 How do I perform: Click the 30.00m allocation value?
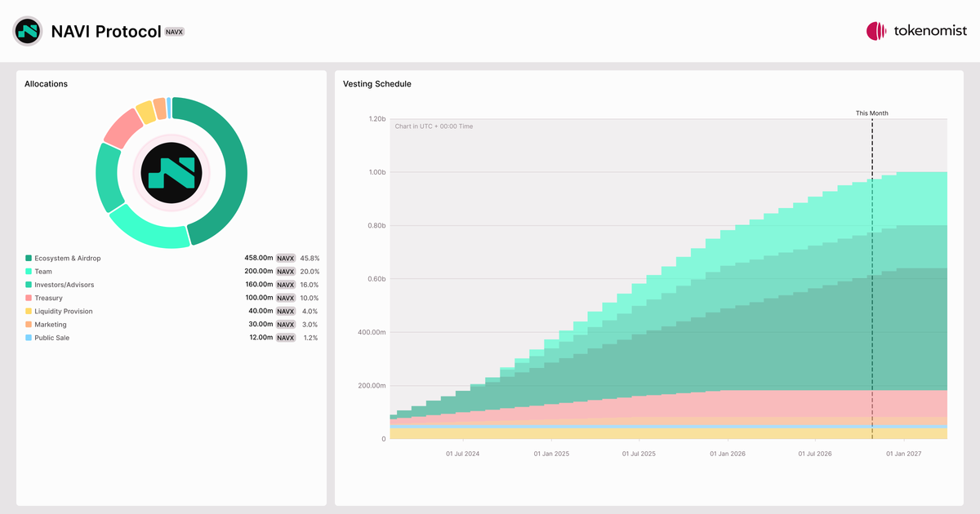pos(261,325)
